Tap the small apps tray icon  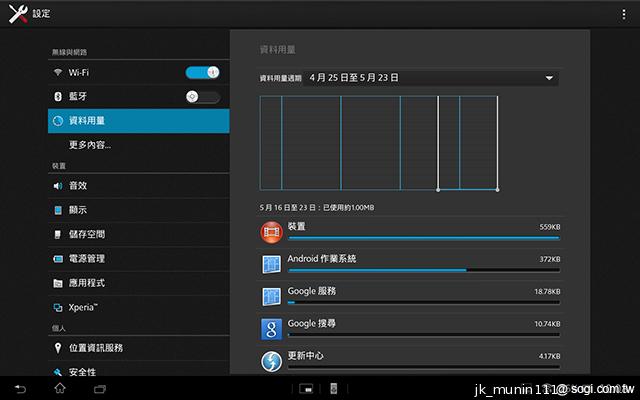click(x=306, y=389)
